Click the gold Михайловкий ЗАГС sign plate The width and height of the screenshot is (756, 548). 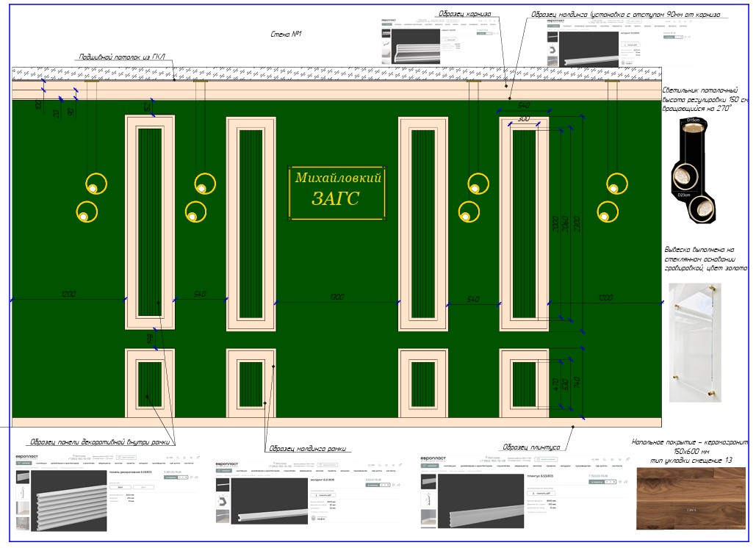[x=336, y=192]
